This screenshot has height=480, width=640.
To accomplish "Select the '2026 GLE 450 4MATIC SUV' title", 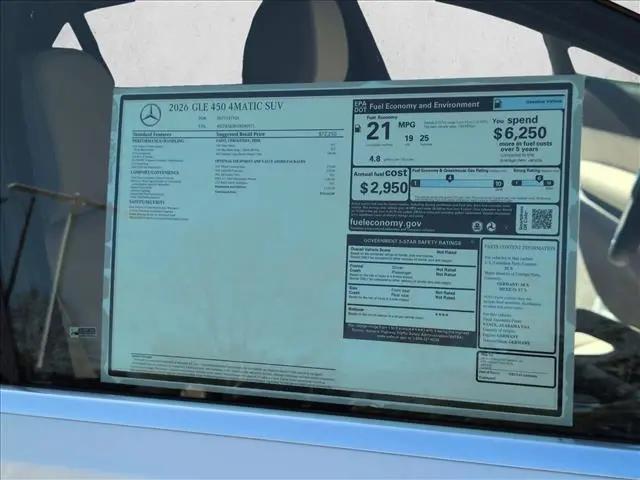I will (226, 107).
